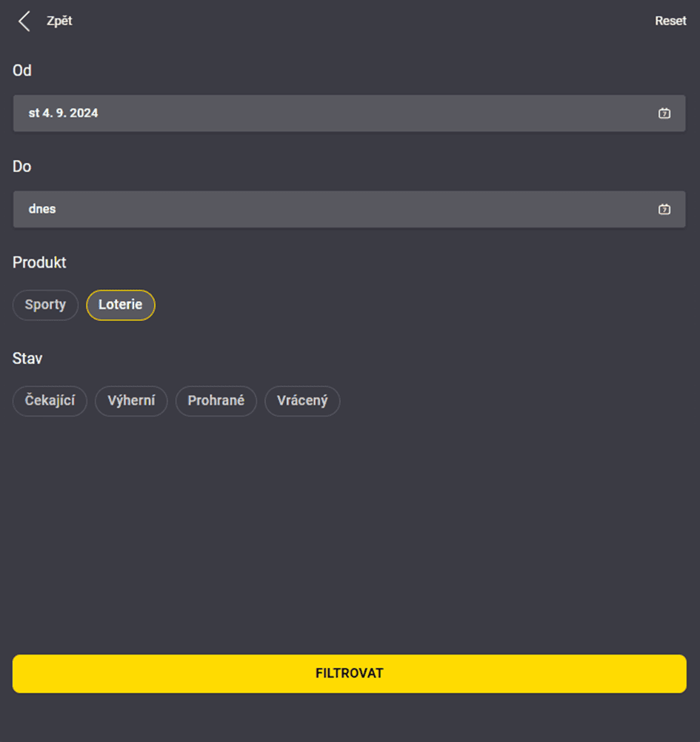
Task: Select the Prohrané status chip
Action: (x=216, y=401)
